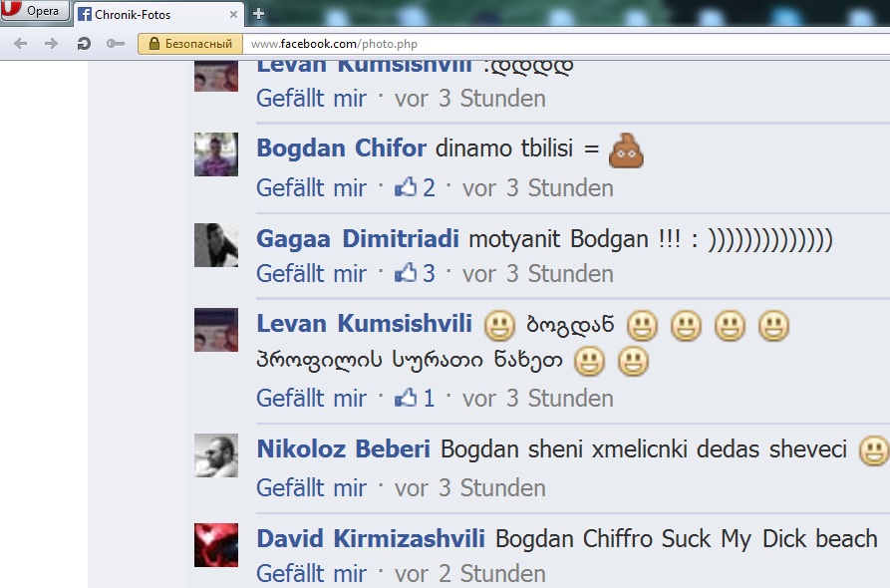Viewport: 890px width, 588px height.
Task: Click Gefällt mir under Nikoloz Beberi's comment
Action: coord(311,488)
